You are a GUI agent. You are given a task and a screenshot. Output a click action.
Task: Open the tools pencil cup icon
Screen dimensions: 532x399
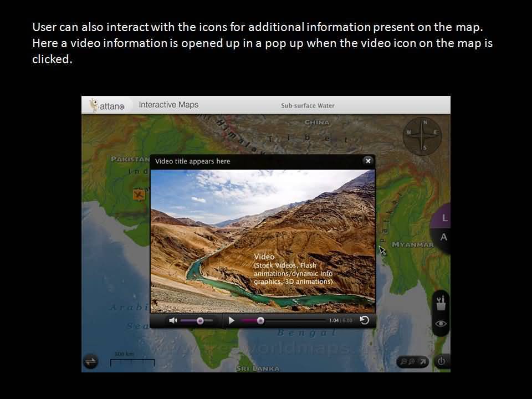pos(441,303)
